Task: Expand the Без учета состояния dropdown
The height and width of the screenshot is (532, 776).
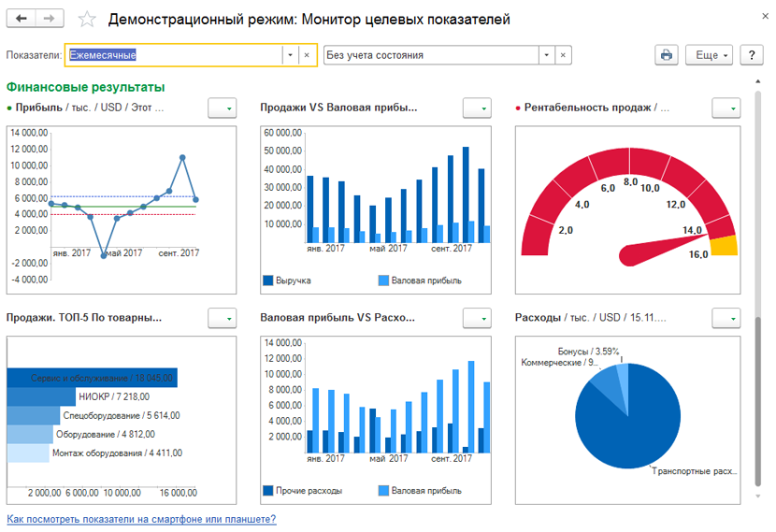Action: pos(545,55)
